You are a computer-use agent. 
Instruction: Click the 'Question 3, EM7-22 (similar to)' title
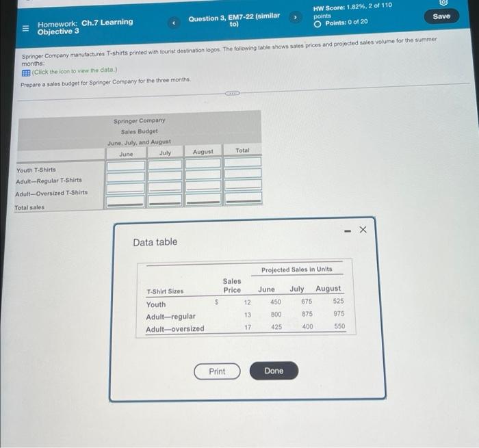click(234, 20)
